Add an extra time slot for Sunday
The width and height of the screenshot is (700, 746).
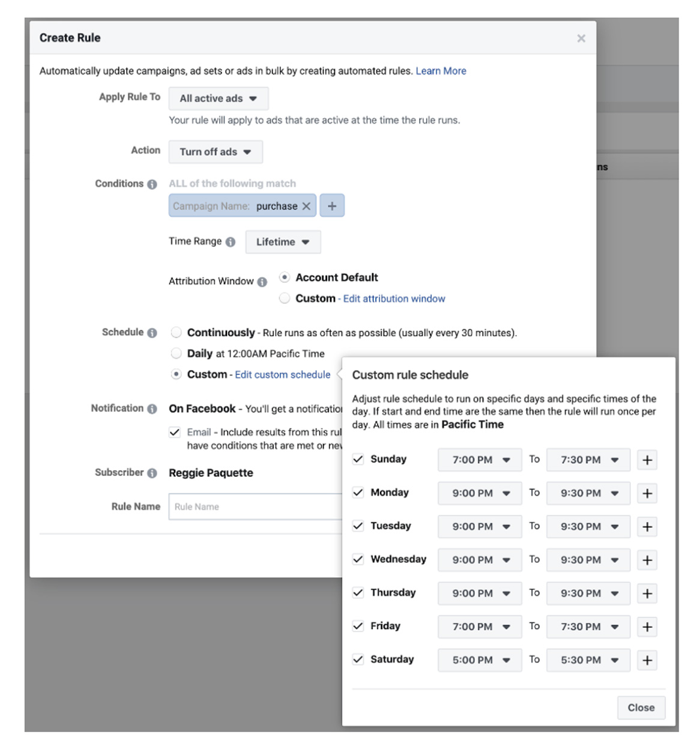(647, 459)
